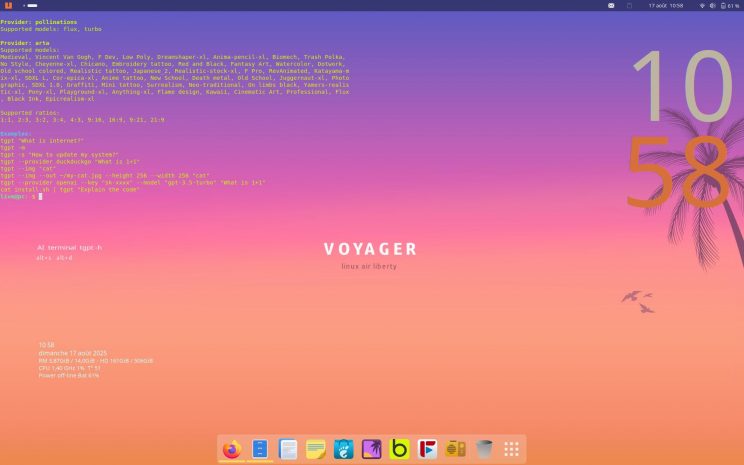Open Firefox from the dock
The image size is (744, 465).
(x=232, y=449)
